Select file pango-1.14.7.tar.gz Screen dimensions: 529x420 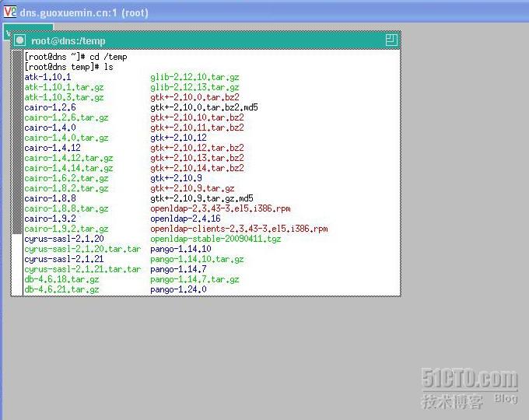194,279
